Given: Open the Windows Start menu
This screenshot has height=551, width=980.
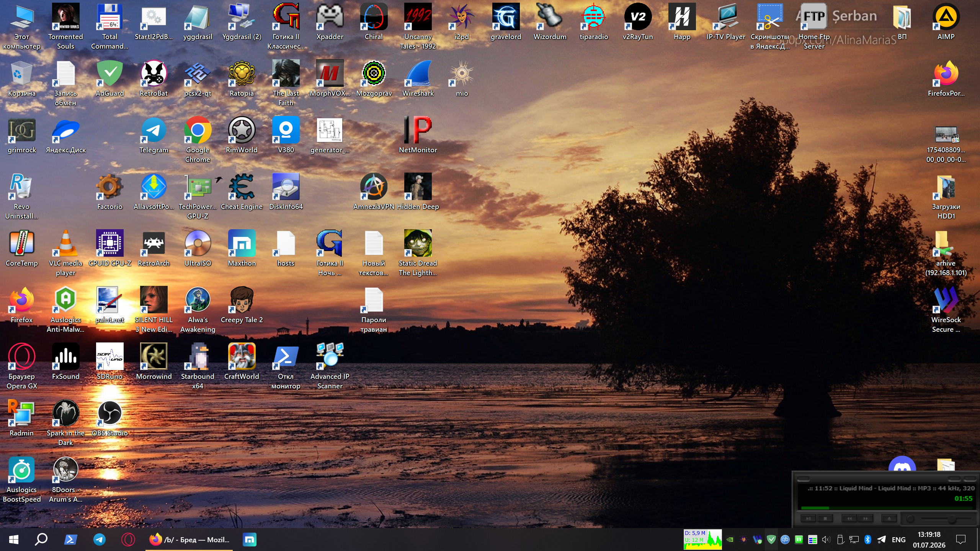Looking at the screenshot, I should (14, 540).
